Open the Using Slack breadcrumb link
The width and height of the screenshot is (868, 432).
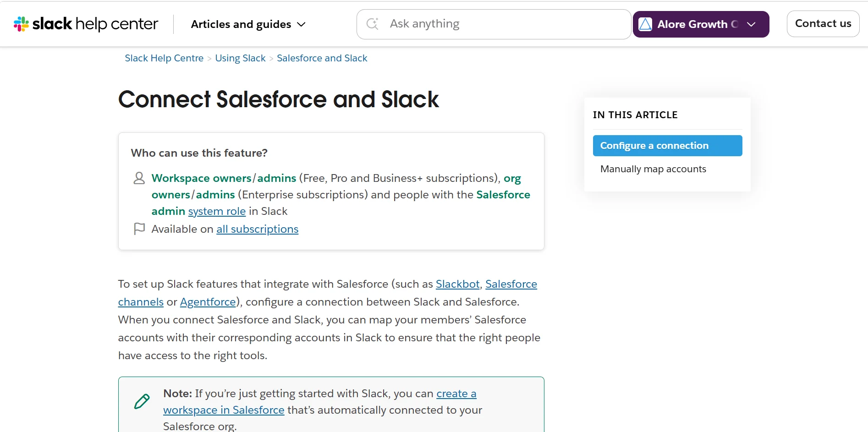click(x=240, y=58)
